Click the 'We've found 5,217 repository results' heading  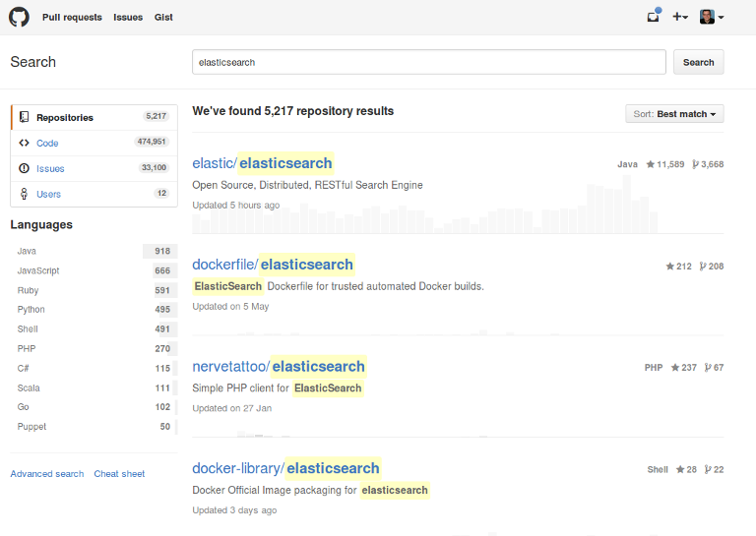tap(292, 111)
